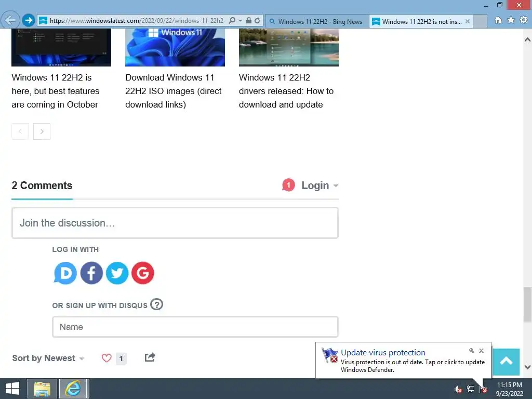Go back with the browser back arrow
This screenshot has height=399, width=532.
click(10, 20)
